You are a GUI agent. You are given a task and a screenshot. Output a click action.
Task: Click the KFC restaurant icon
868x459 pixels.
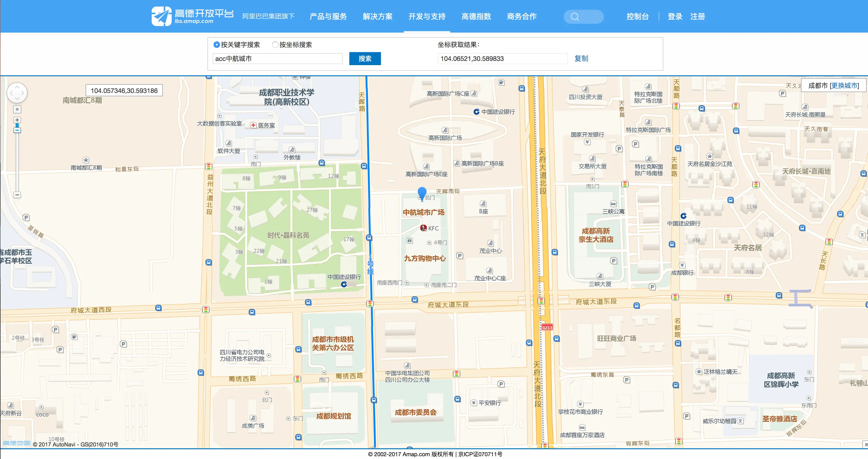click(424, 228)
